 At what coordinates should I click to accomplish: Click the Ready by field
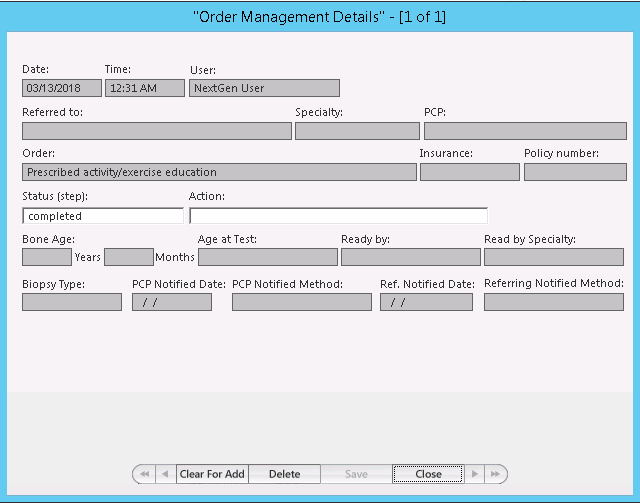pos(411,257)
